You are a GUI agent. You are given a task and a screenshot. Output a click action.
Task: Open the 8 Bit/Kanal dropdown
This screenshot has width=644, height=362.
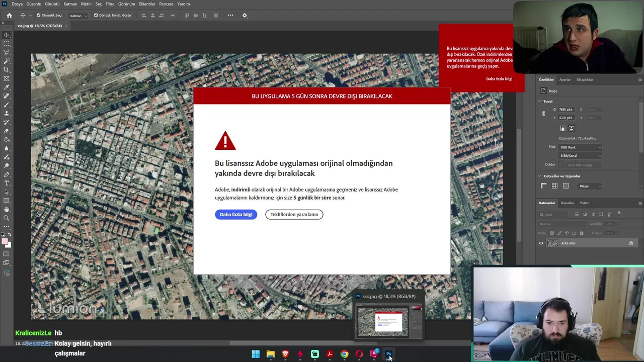[x=580, y=156]
